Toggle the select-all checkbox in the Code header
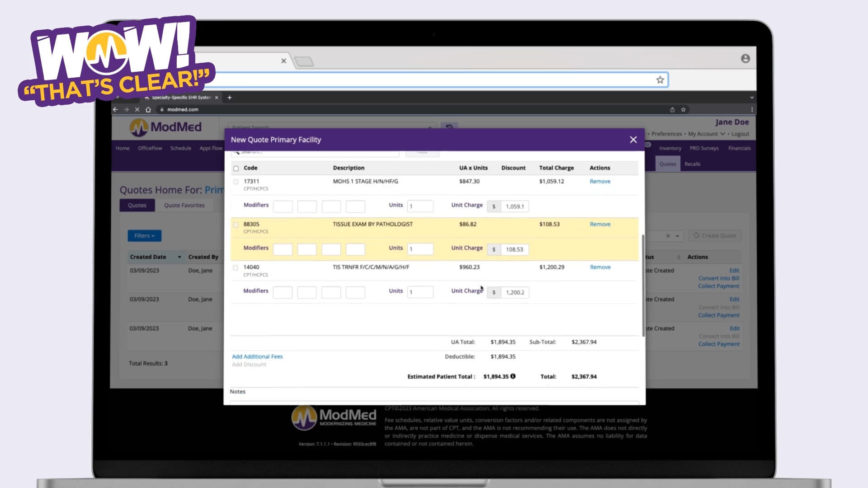The image size is (868, 488). point(236,168)
